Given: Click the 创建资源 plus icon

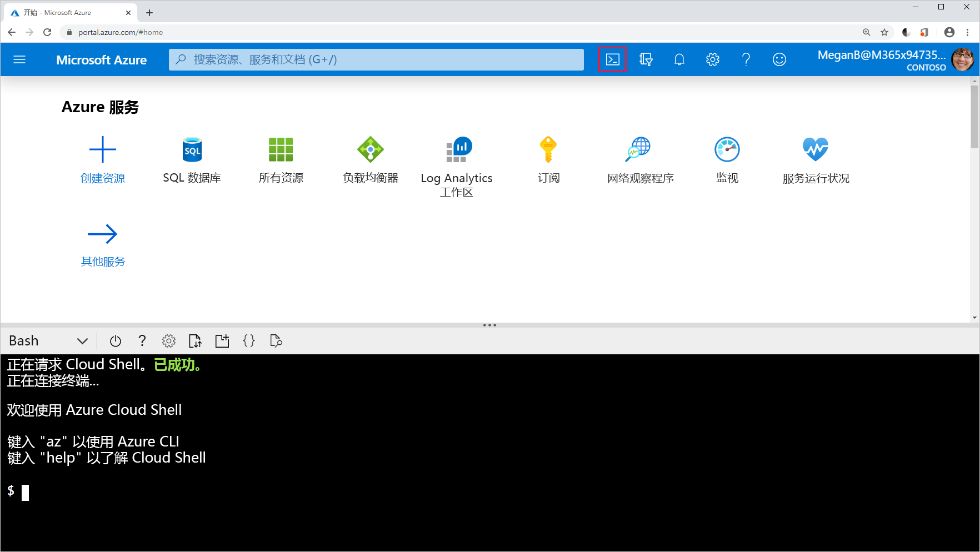Looking at the screenshot, I should pos(103,149).
